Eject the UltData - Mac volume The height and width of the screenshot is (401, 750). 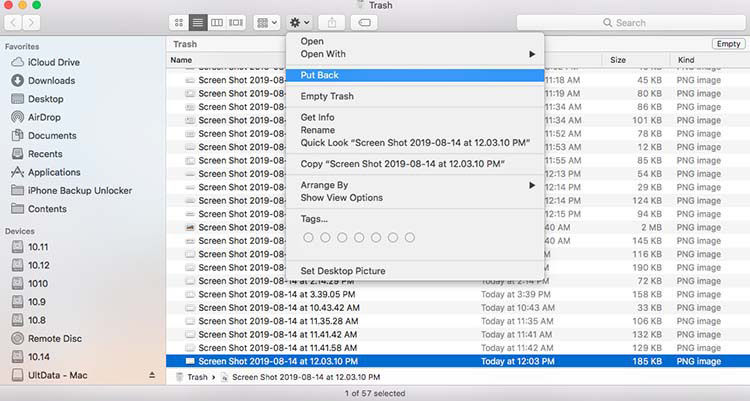point(152,375)
